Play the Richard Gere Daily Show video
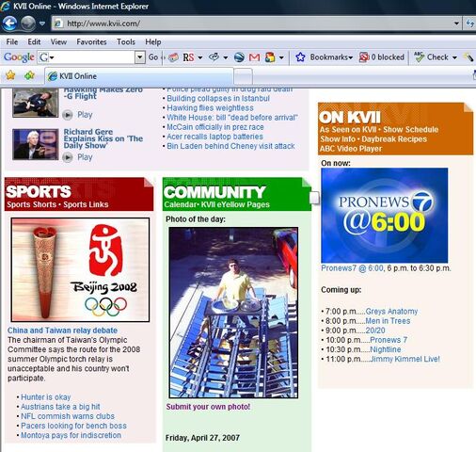476x452 pixels. (x=77, y=157)
